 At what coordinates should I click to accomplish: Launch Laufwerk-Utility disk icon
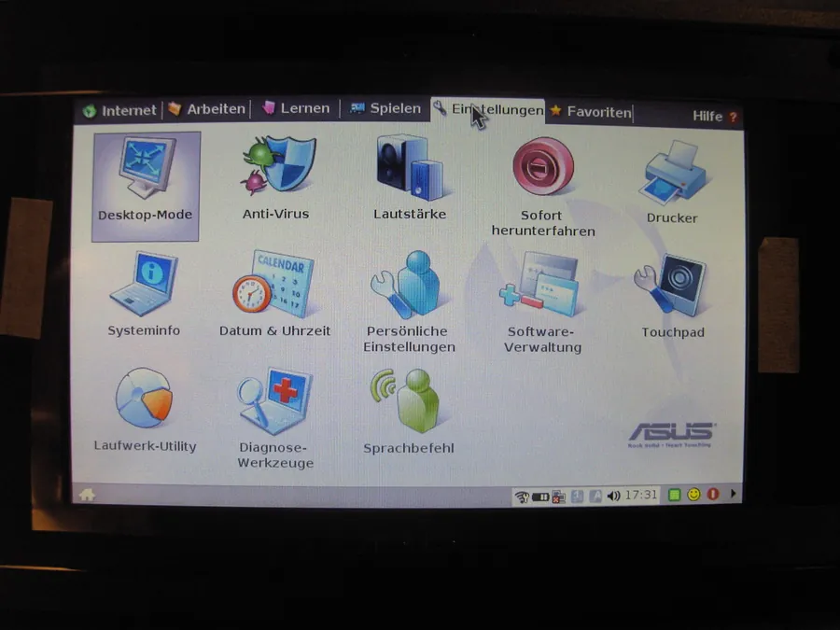tap(145, 398)
